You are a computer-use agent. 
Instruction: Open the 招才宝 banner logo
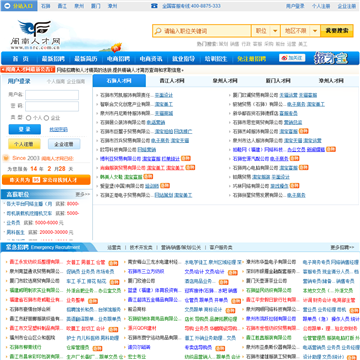[330, 58]
